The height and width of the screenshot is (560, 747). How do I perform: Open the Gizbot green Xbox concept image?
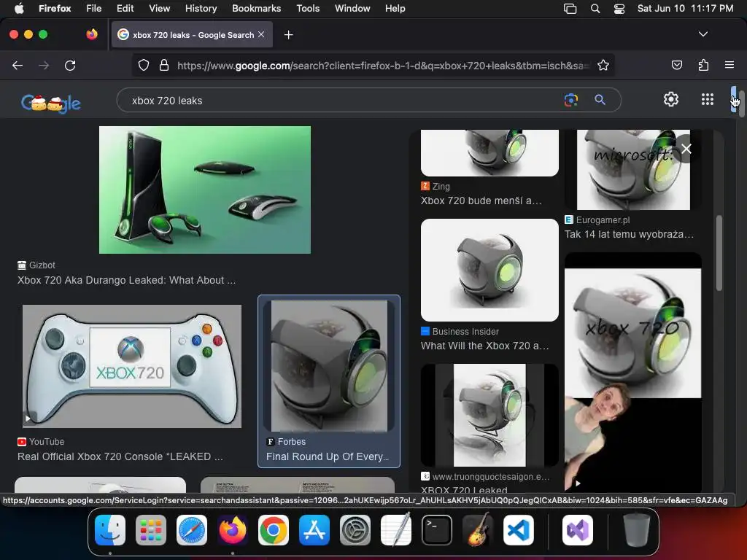(205, 190)
